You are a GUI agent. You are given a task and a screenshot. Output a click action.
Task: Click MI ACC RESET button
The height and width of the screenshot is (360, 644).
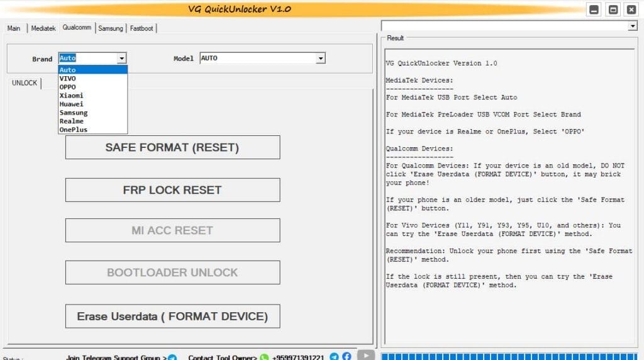tap(172, 230)
